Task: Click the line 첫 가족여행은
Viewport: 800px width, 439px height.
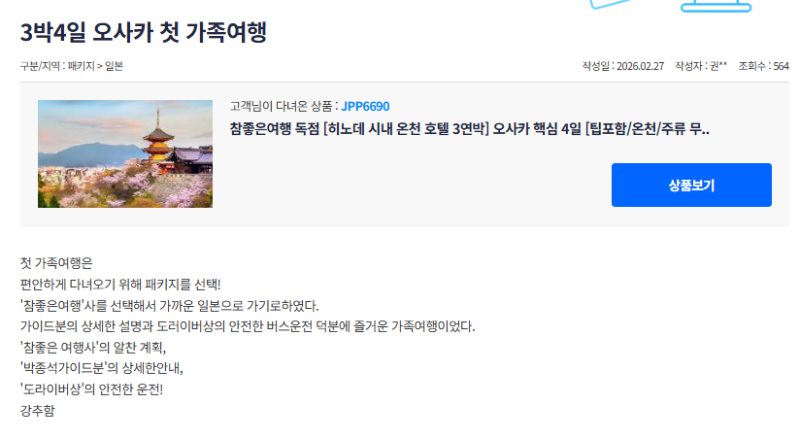Action: click(56, 263)
